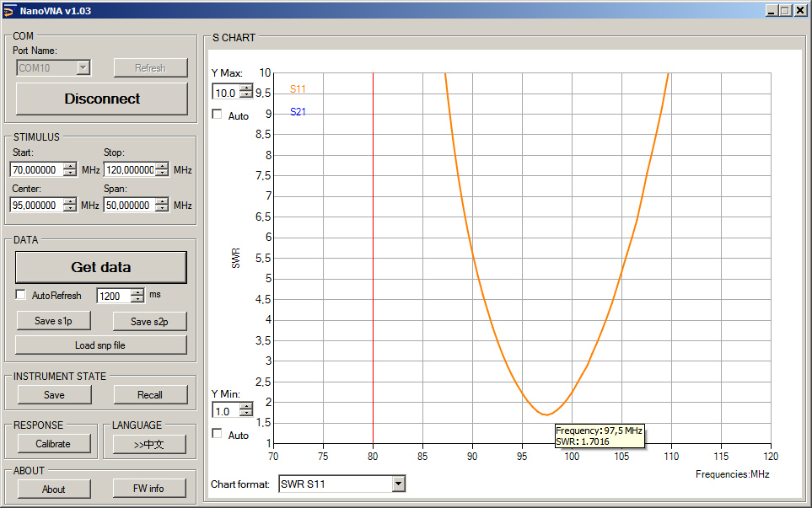Switch language with the >>中文 button
Viewport: 812px width, 508px height.
coord(149,445)
